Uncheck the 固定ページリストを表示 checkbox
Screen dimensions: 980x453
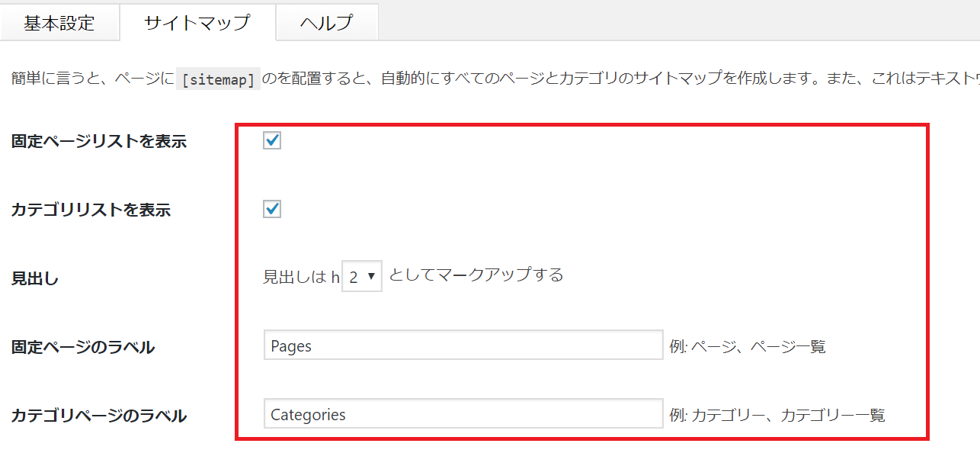[272, 140]
